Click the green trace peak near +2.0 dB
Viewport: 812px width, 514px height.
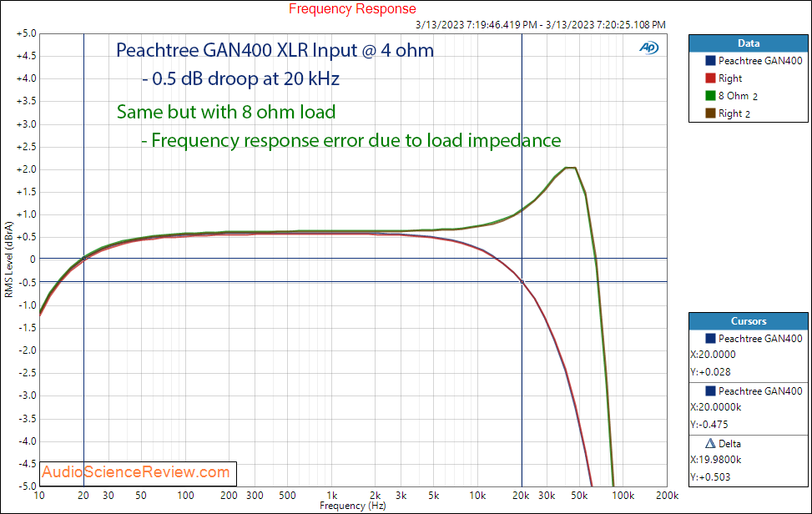coord(570,168)
